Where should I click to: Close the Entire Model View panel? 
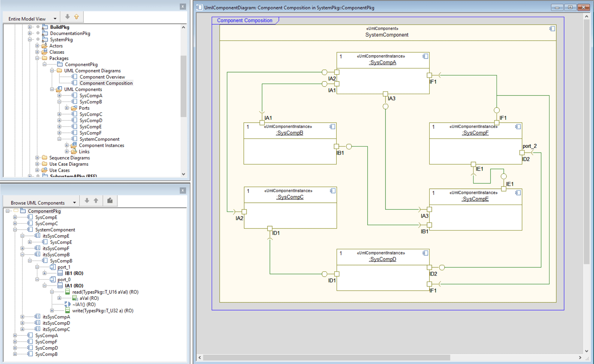click(183, 6)
